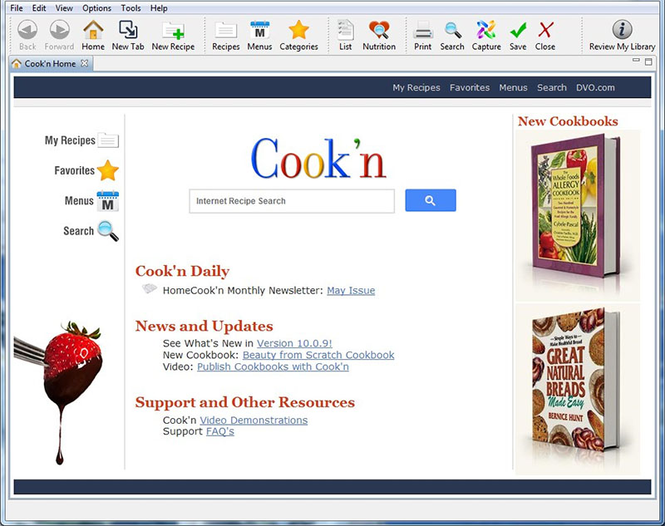665x526 pixels.
Task: Click the red Close X toolbar icon
Action: [x=545, y=31]
